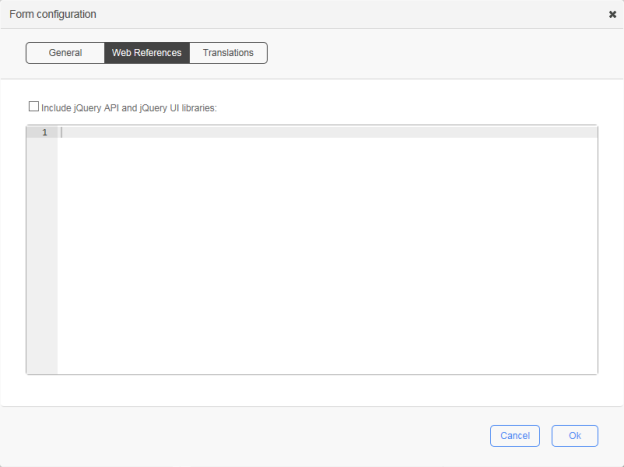Click the Form configuration title text
Viewport: 624px width, 467px height.
coord(53,15)
